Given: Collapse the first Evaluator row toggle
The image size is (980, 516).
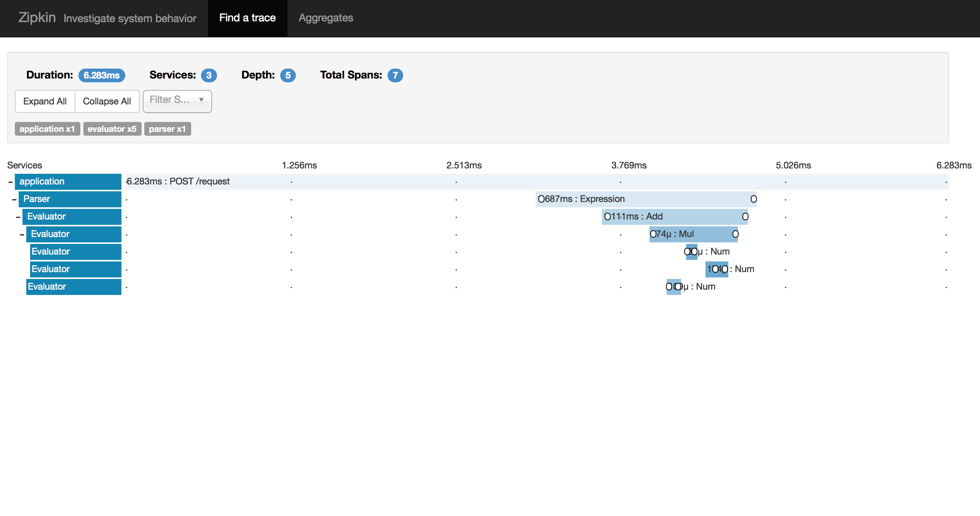Looking at the screenshot, I should (x=18, y=217).
